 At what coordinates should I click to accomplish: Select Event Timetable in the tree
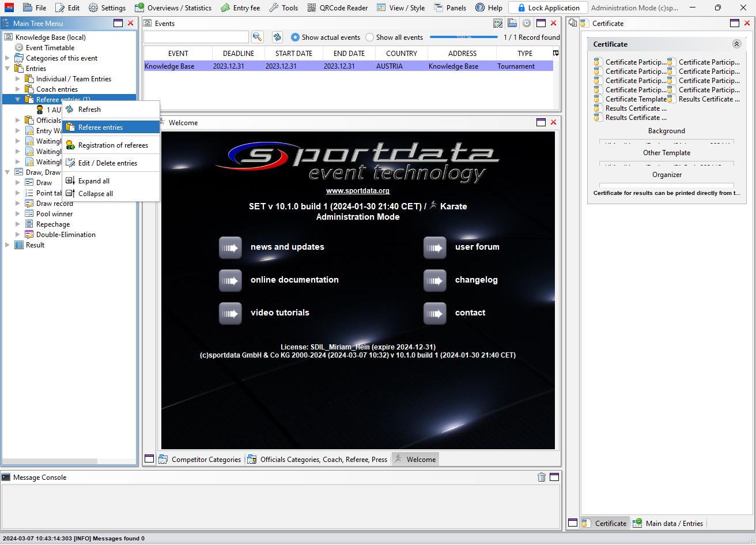[x=50, y=48]
